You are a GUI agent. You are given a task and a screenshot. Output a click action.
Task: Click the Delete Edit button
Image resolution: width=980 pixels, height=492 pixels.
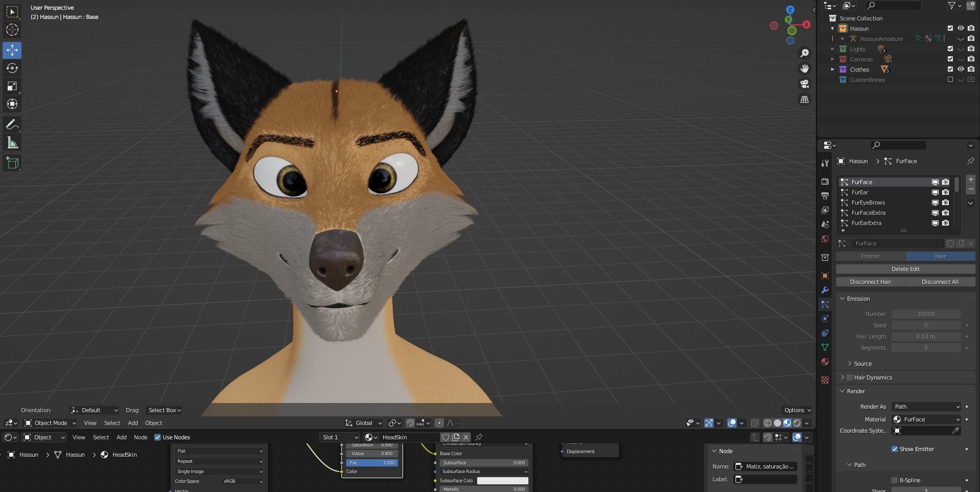coord(905,269)
